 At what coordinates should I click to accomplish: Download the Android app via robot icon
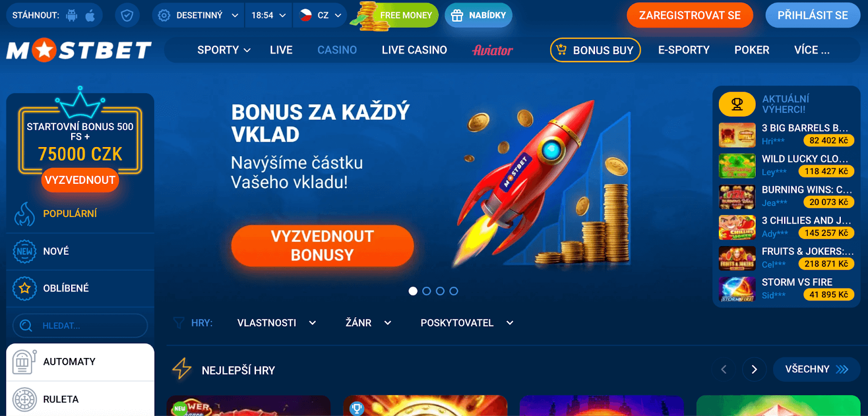pyautogui.click(x=72, y=15)
